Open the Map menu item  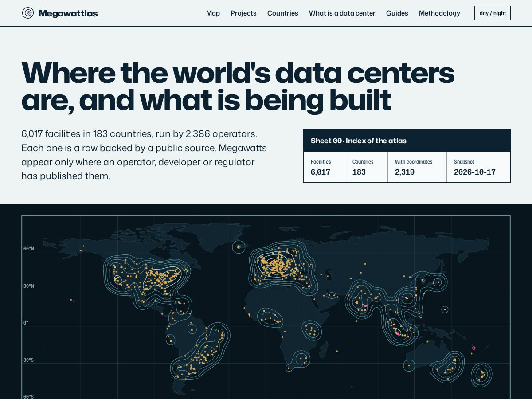pos(213,13)
